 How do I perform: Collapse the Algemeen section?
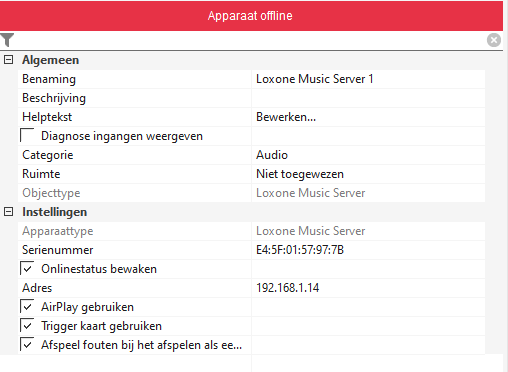pos(8,60)
